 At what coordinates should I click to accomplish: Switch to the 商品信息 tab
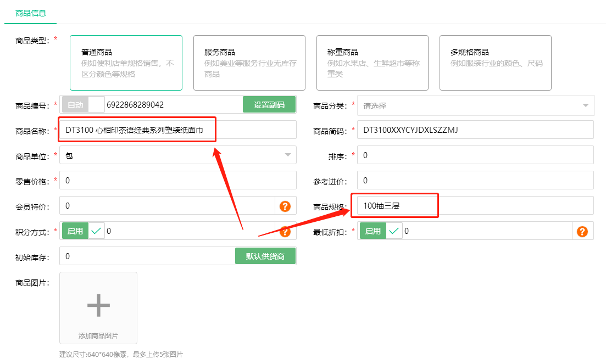click(x=30, y=13)
